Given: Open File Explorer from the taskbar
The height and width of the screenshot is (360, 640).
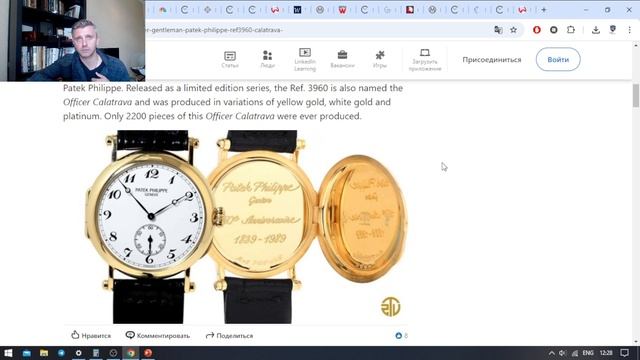Looking at the screenshot, I should (44, 353).
